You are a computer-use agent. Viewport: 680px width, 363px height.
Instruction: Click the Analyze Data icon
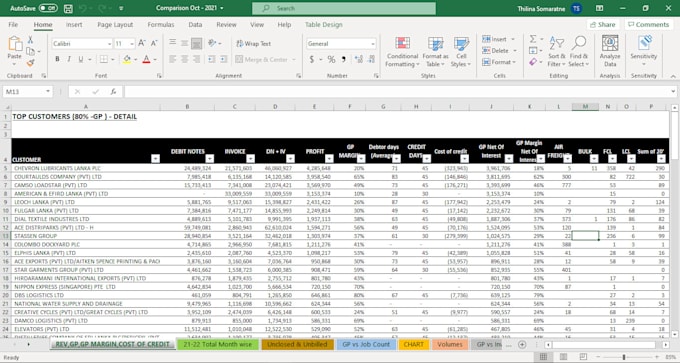pos(610,43)
